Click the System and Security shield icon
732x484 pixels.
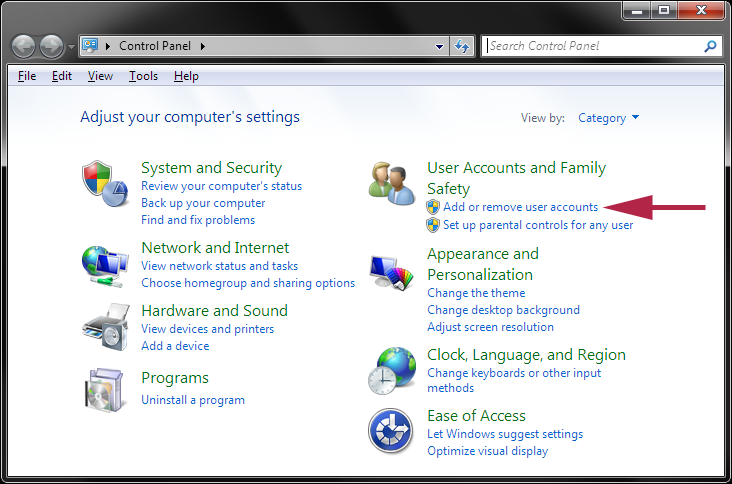[106, 184]
